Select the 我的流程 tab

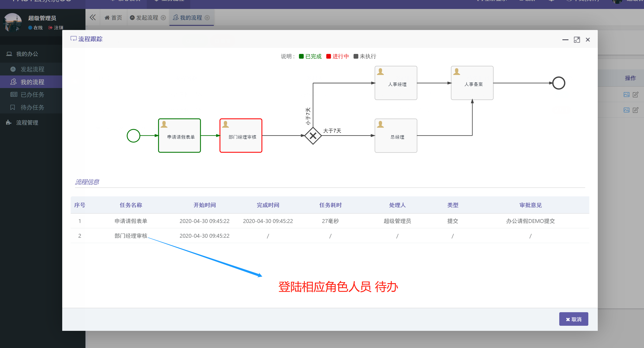point(187,18)
